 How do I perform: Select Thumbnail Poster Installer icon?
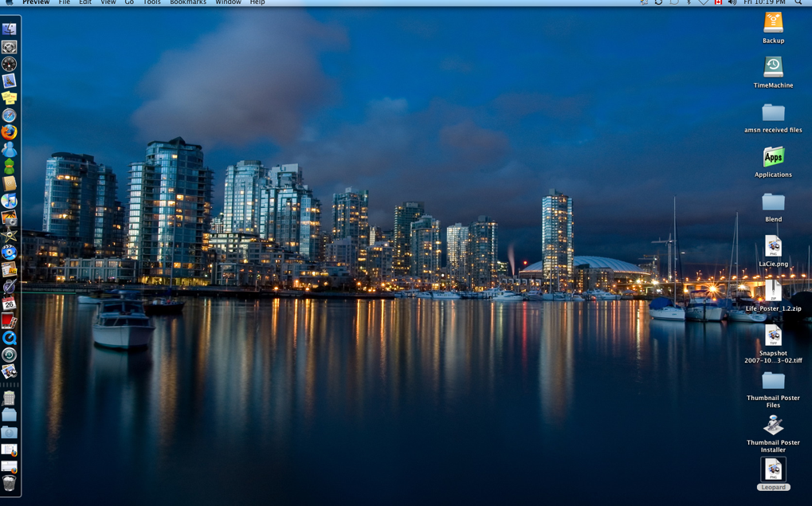tap(773, 434)
